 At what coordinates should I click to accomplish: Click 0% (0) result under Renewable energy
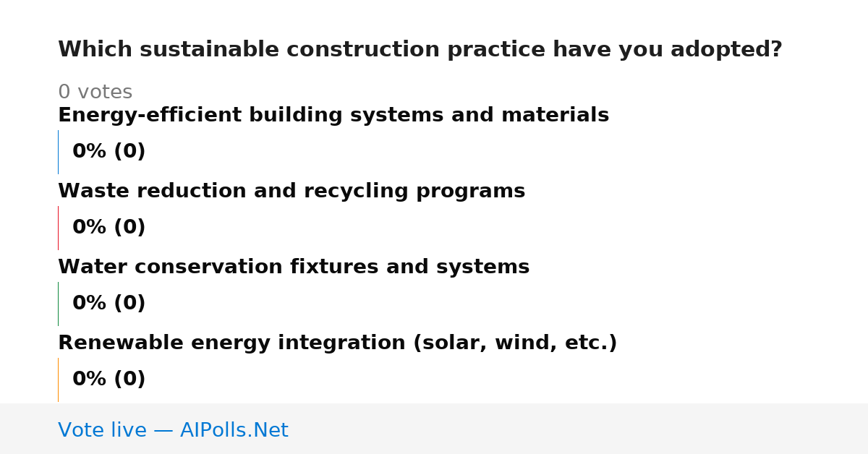coord(109,380)
